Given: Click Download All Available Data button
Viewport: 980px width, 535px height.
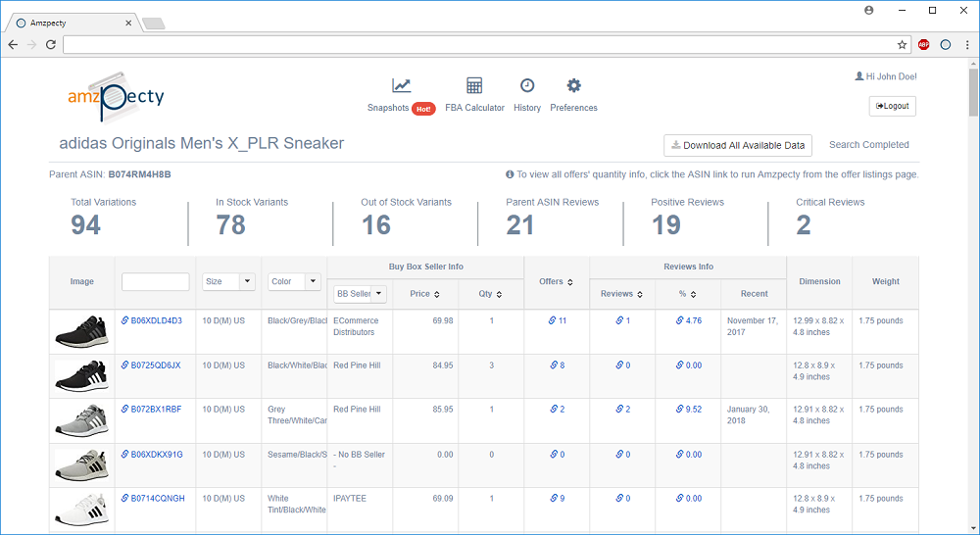Looking at the screenshot, I should pyautogui.click(x=738, y=145).
